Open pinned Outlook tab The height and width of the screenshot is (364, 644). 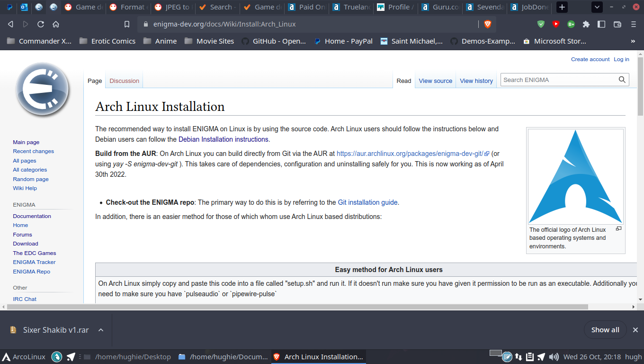(x=24, y=7)
